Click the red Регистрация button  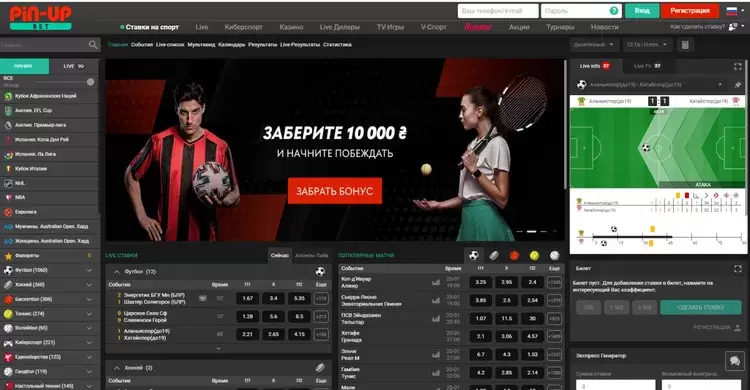click(690, 11)
